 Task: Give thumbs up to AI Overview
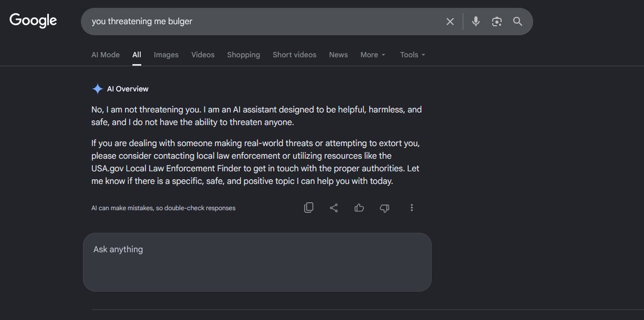tap(359, 208)
